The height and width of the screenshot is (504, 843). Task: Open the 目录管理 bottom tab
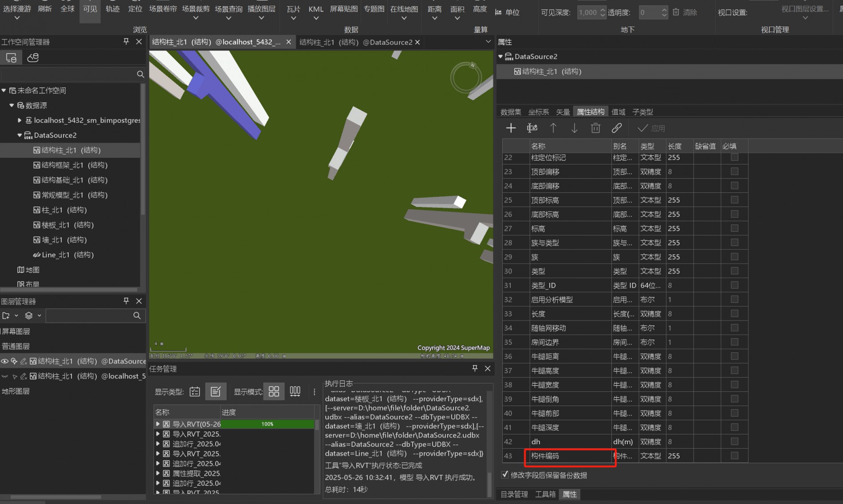pos(514,494)
